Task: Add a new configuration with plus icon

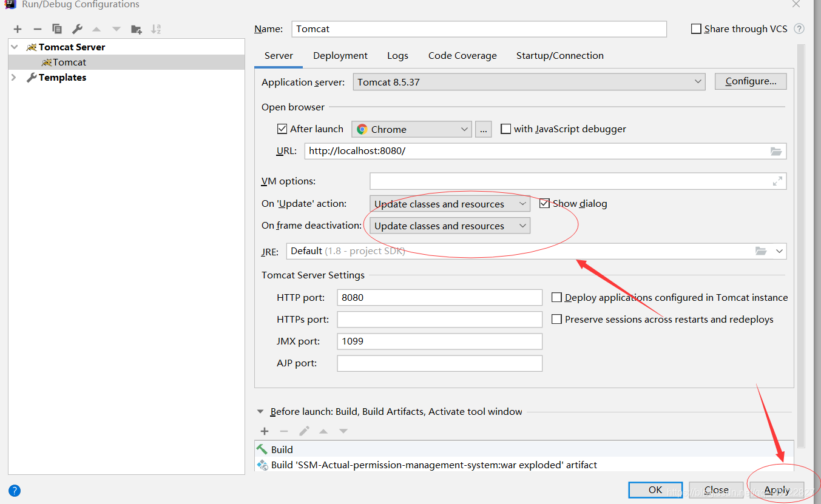Action: point(18,29)
